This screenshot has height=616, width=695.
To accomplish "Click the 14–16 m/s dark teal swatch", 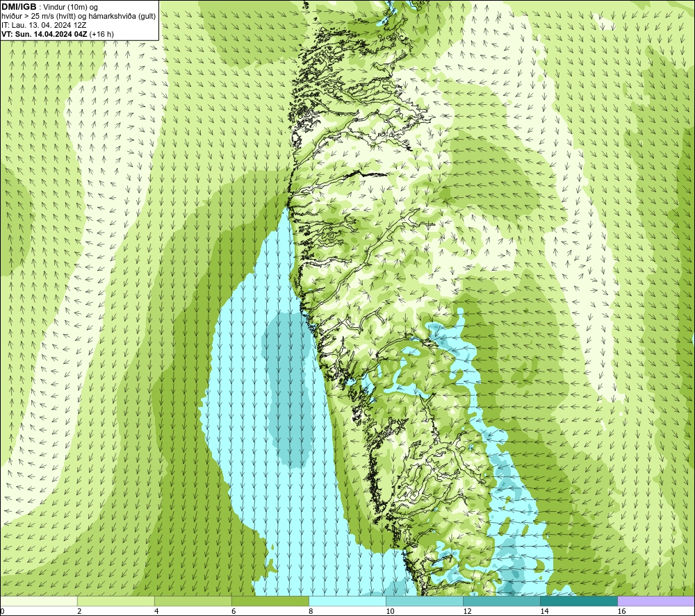I will click(579, 601).
